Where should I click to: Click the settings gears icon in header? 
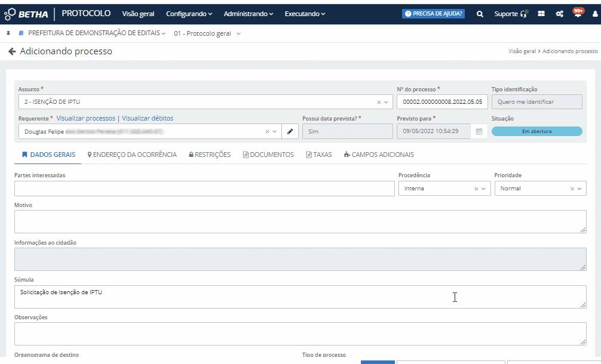point(560,14)
